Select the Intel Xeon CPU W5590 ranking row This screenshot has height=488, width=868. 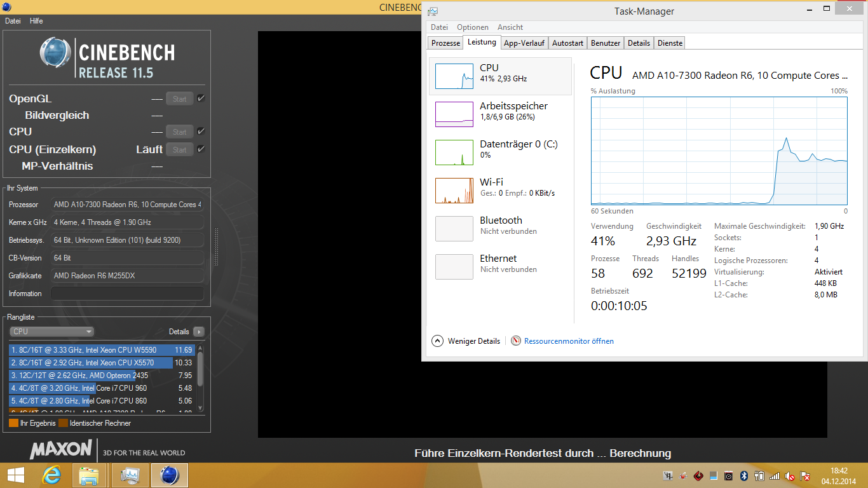click(102, 350)
